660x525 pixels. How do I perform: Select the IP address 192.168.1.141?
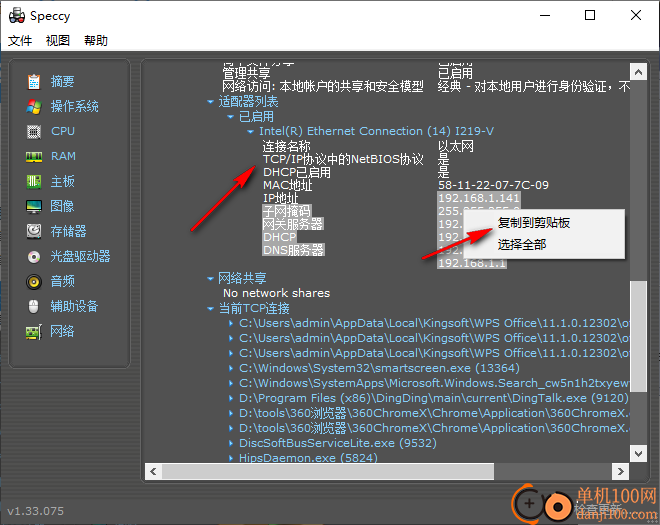pyautogui.click(x=479, y=198)
